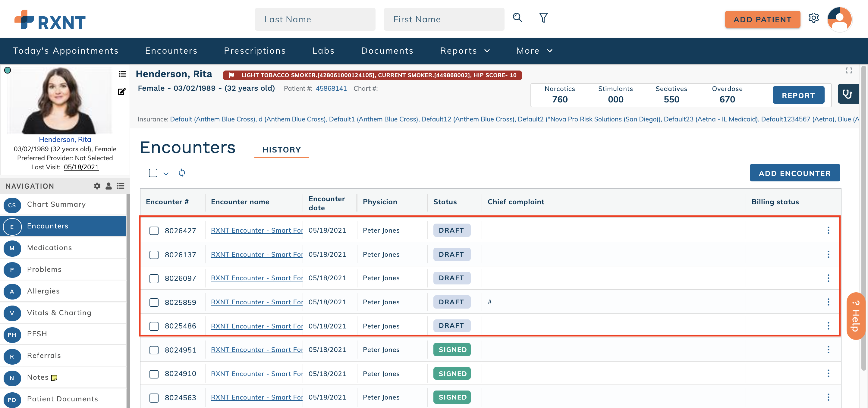868x408 pixels.
Task: Open Problems in navigation
Action: (x=63, y=269)
